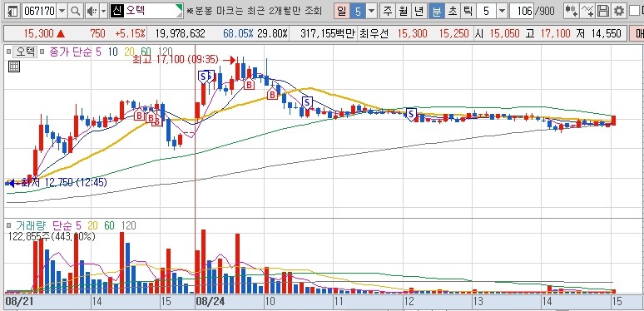Click the stock code 067170 field

pos(39,11)
